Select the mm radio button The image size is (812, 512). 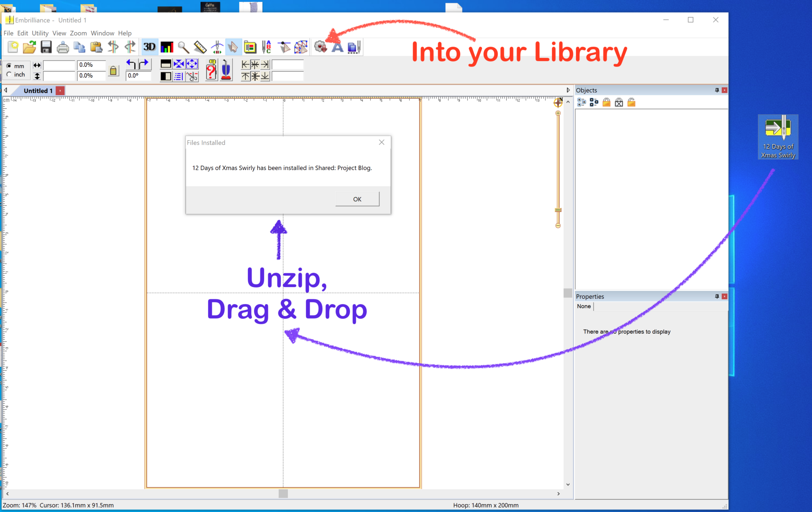coord(9,66)
